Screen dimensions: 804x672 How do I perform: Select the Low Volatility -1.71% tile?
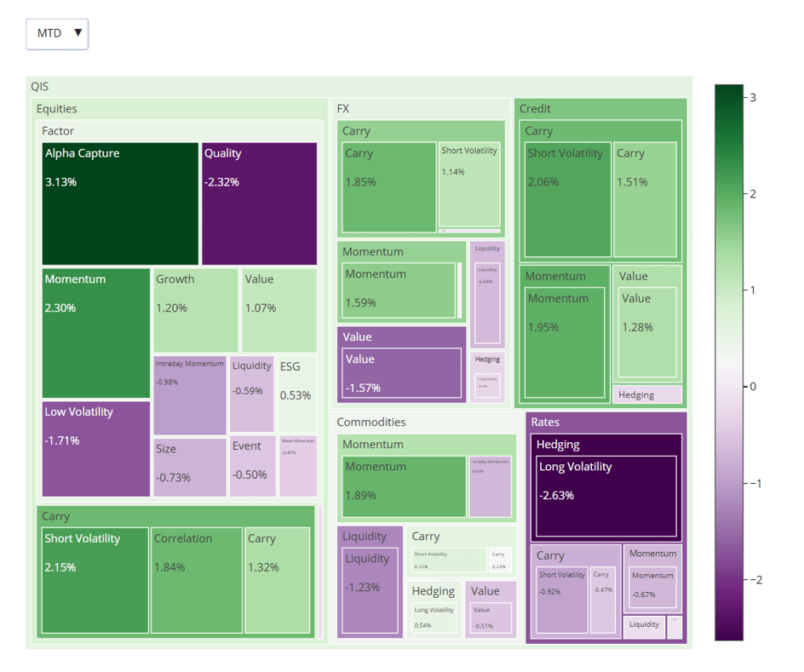point(96,449)
